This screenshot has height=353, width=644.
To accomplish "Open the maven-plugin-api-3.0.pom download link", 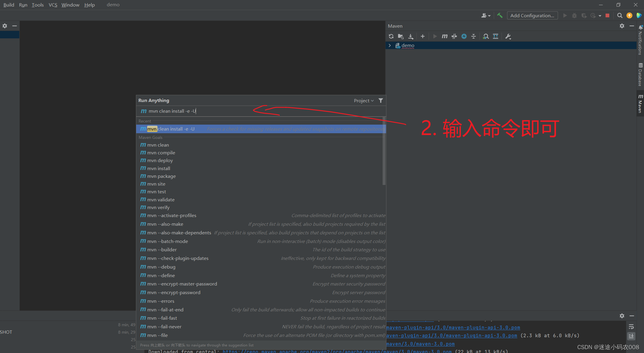I will (453, 327).
